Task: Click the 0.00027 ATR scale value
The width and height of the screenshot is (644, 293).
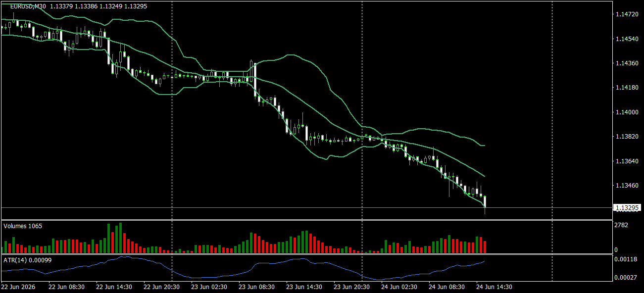Action: [x=626, y=277]
